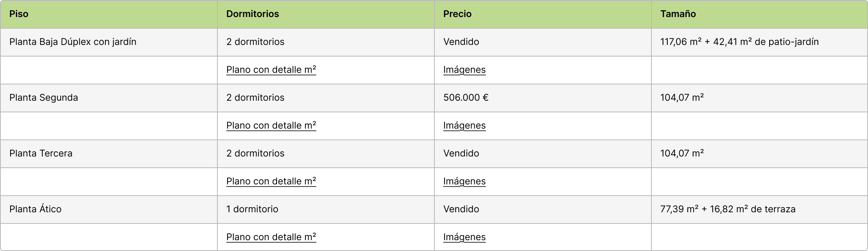868x251 pixels.
Task: Click the 1 dormitorio cell
Action: coord(252,209)
